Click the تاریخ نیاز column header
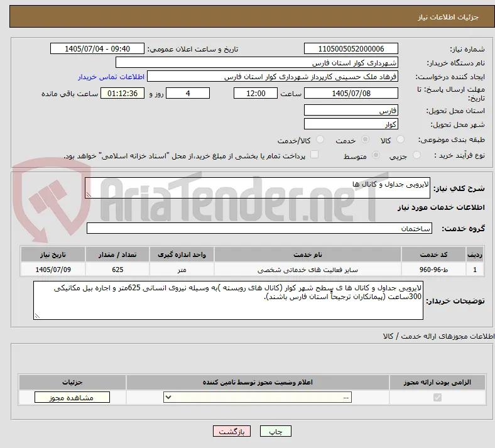 point(53,254)
